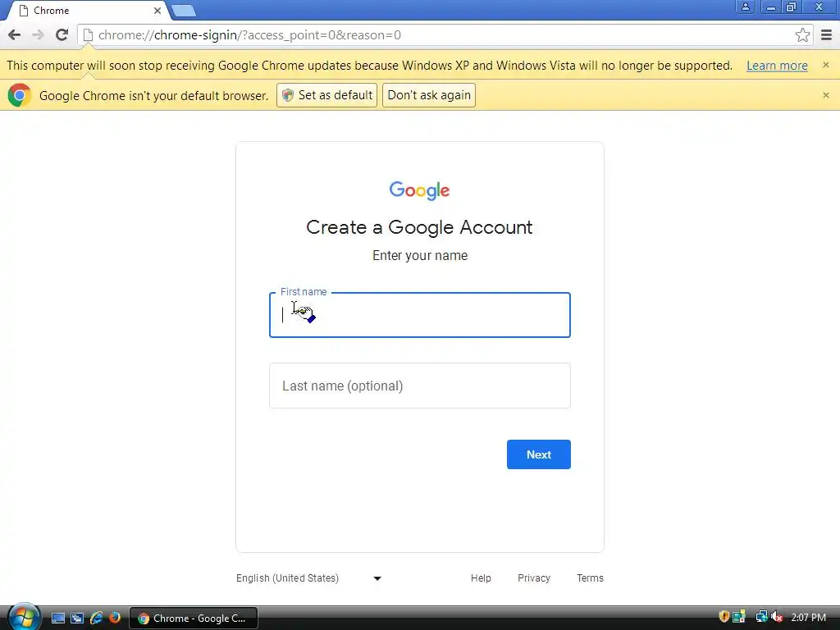Click the Chrome logo in infobar
The image size is (840, 630).
[20, 95]
